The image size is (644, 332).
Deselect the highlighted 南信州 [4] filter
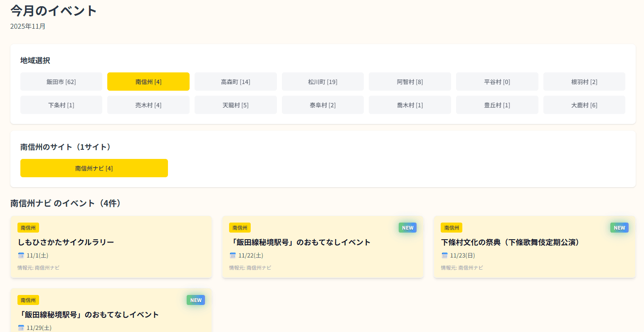pyautogui.click(x=148, y=82)
